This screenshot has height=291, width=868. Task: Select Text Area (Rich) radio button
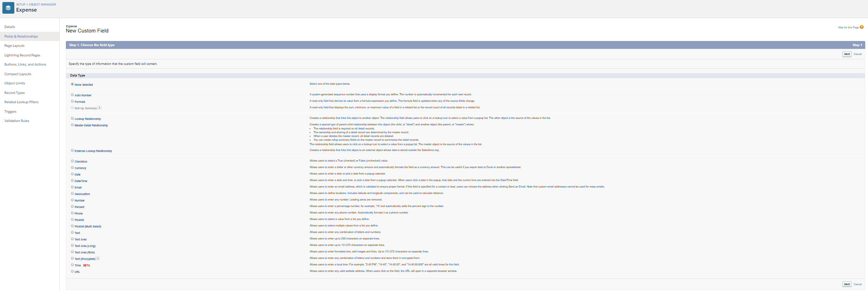[x=72, y=252]
